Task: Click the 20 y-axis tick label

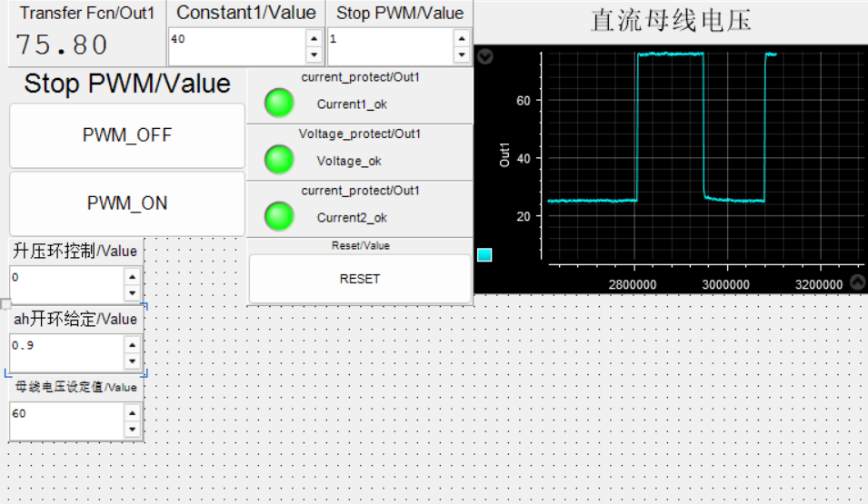Action: click(524, 217)
